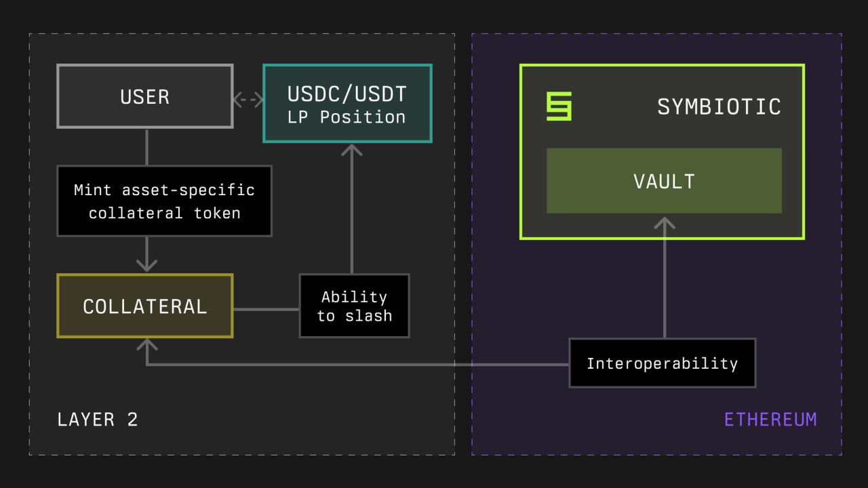Viewport: 868px width, 488px height.
Task: Click arrowhead pointing down into COLLATERAL
Action: (x=147, y=264)
